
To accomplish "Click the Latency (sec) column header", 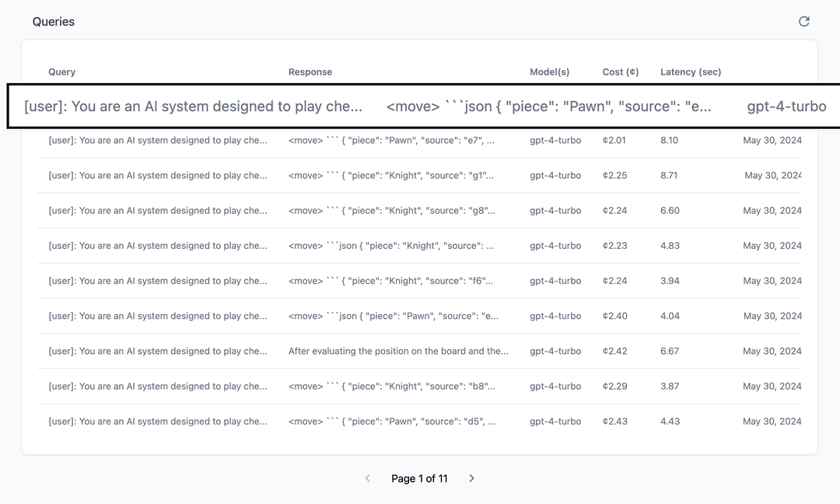I will point(690,72).
